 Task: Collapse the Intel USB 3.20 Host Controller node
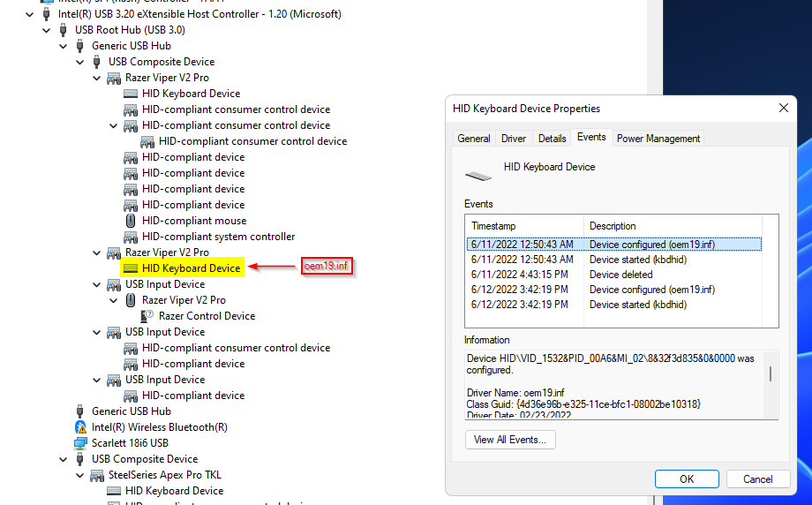(x=30, y=14)
